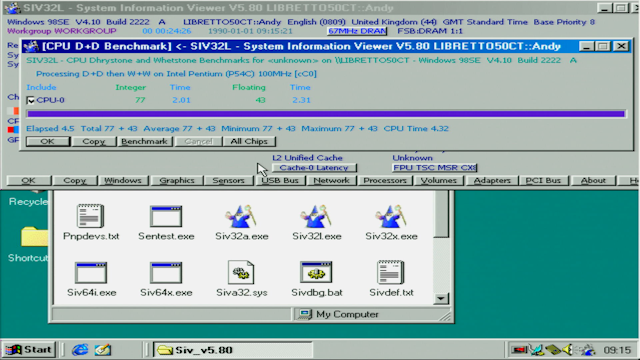Viewport: 640px width, 360px height.
Task: Select the Sivdbg.bat batch file icon
Action: [316, 272]
